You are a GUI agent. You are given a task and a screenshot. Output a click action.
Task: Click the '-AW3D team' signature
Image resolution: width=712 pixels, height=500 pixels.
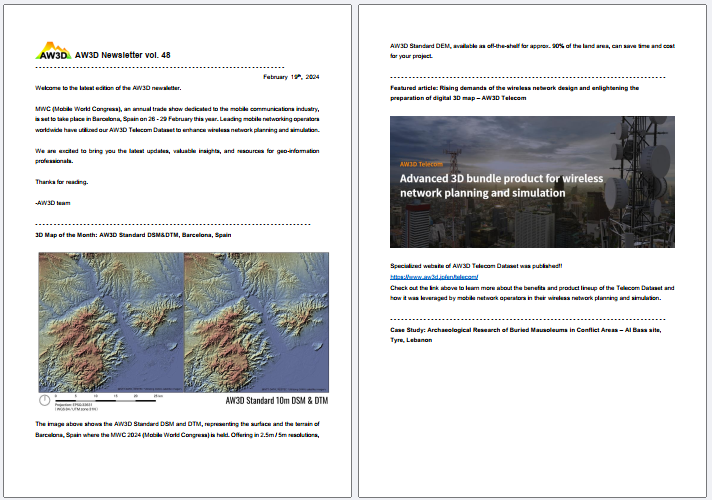53,203
